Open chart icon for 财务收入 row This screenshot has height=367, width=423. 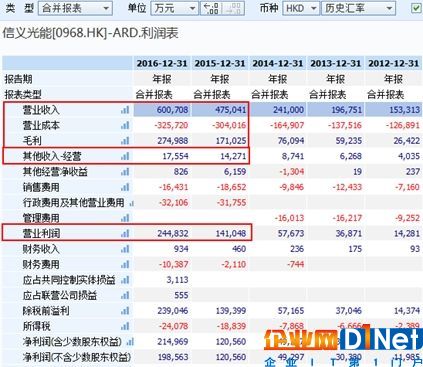coord(125,249)
